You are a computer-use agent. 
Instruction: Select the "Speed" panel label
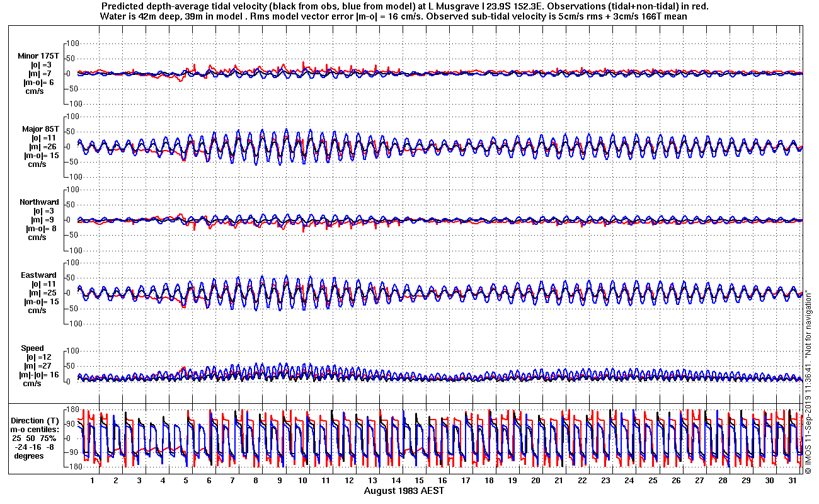33,348
